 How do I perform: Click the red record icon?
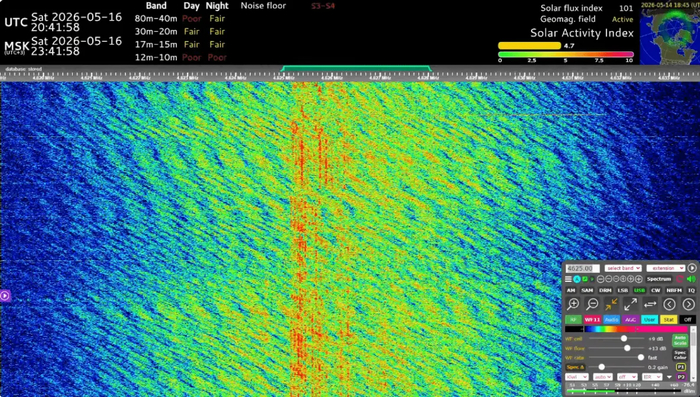680,279
